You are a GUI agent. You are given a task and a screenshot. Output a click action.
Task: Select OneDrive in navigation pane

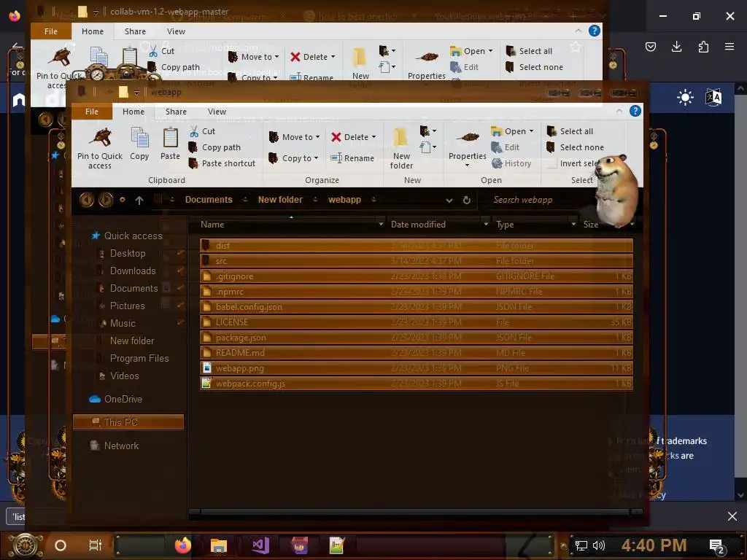click(116, 399)
